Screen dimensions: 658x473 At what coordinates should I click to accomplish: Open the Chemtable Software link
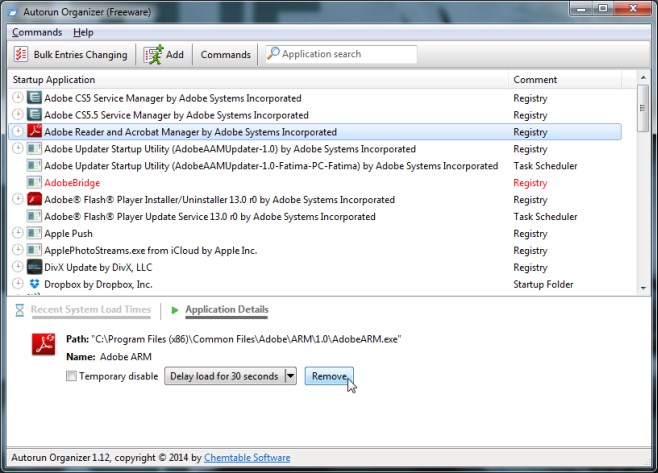pyautogui.click(x=247, y=457)
